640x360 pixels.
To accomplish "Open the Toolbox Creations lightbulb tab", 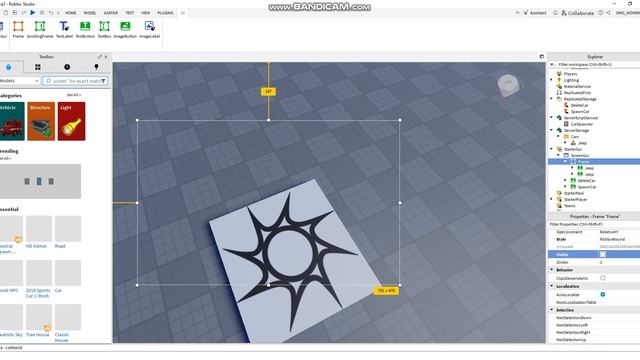I will (x=96, y=67).
